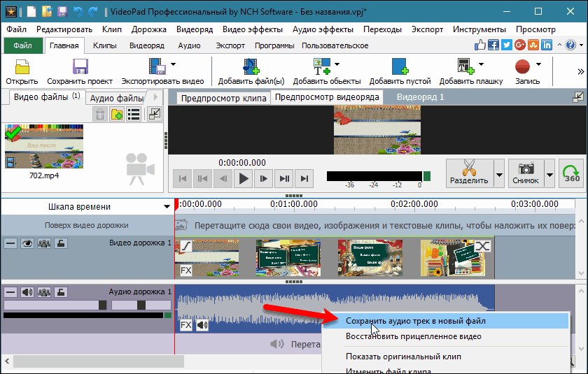
Task: Mute Аудио дорожка 1 with speaker icon
Action: (x=27, y=292)
